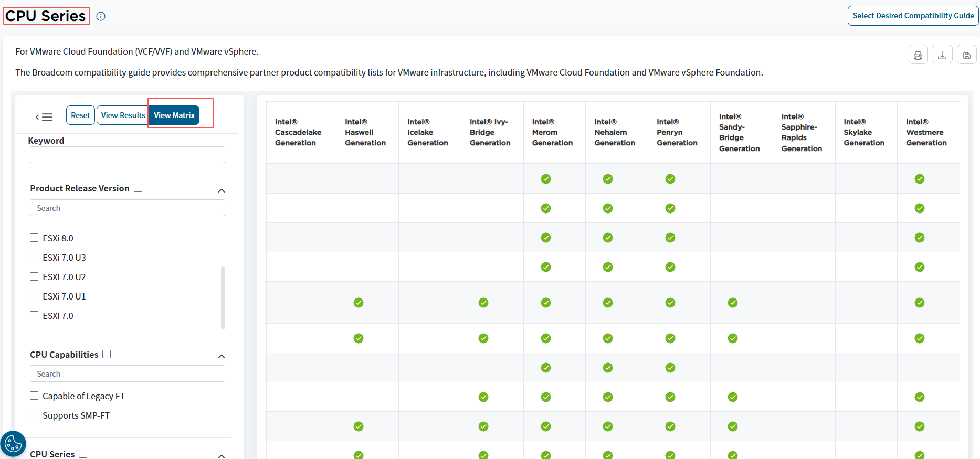Click the release version list scrollbar
Image resolution: width=980 pixels, height=459 pixels.
point(223,297)
